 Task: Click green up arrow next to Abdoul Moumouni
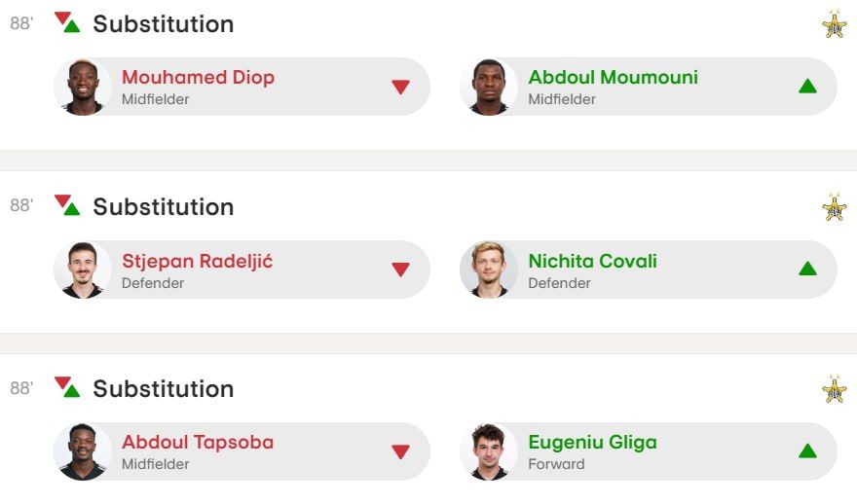click(807, 87)
